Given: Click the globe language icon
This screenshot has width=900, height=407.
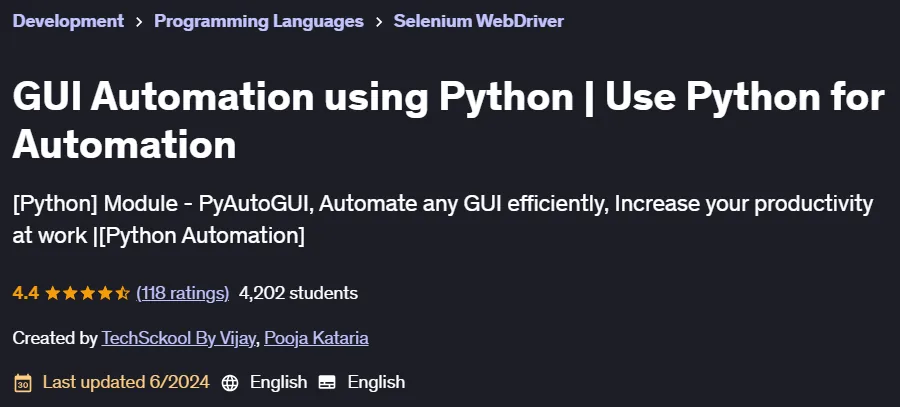Looking at the screenshot, I should coord(230,383).
